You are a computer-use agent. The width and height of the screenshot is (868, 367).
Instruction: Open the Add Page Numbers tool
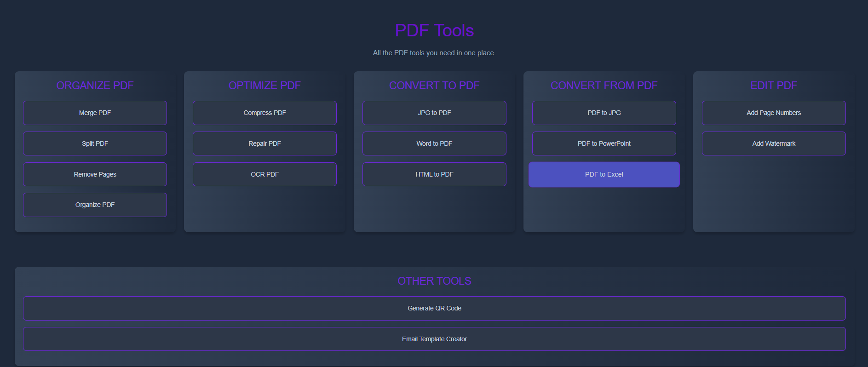(774, 113)
